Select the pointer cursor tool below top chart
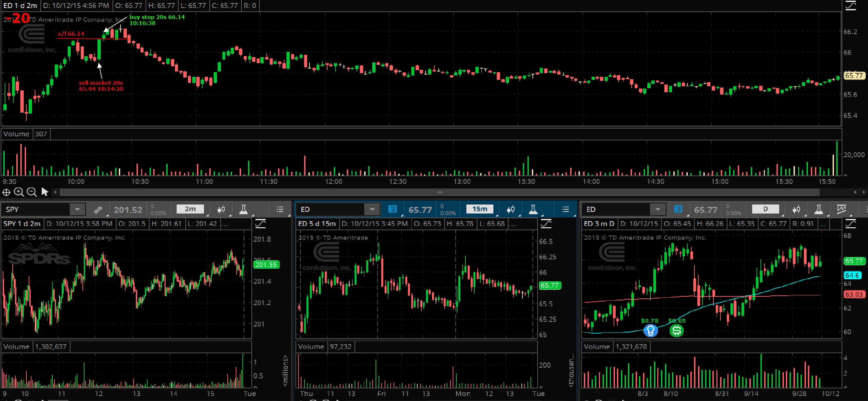The width and height of the screenshot is (868, 401). pyautogui.click(x=44, y=192)
